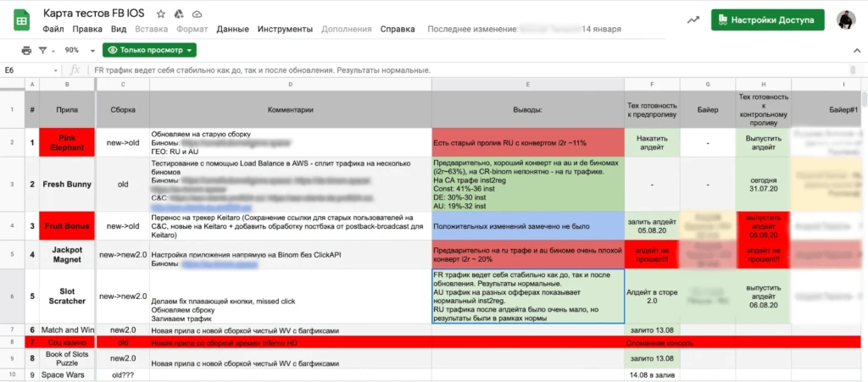Select column D header

pos(290,84)
